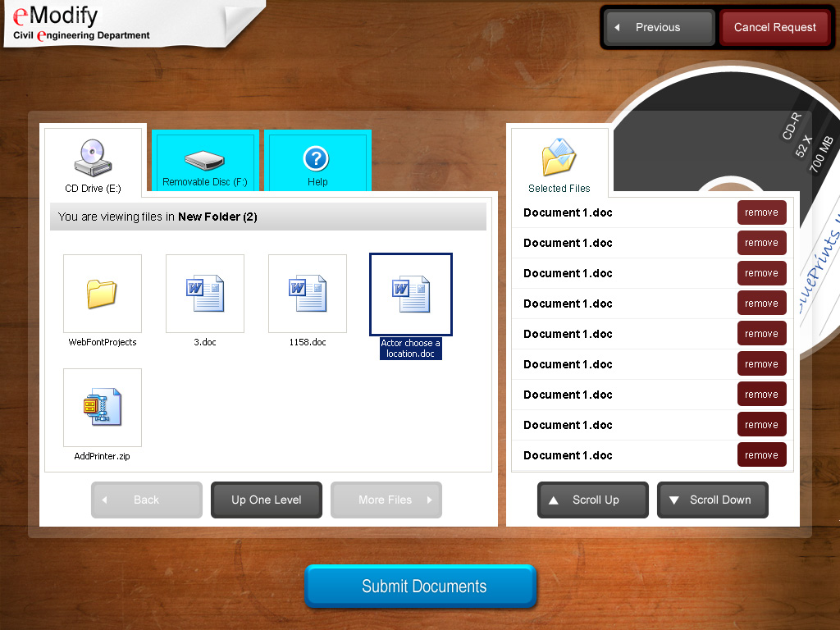This screenshot has height=630, width=840.
Task: Open the Help tab
Action: [x=317, y=160]
